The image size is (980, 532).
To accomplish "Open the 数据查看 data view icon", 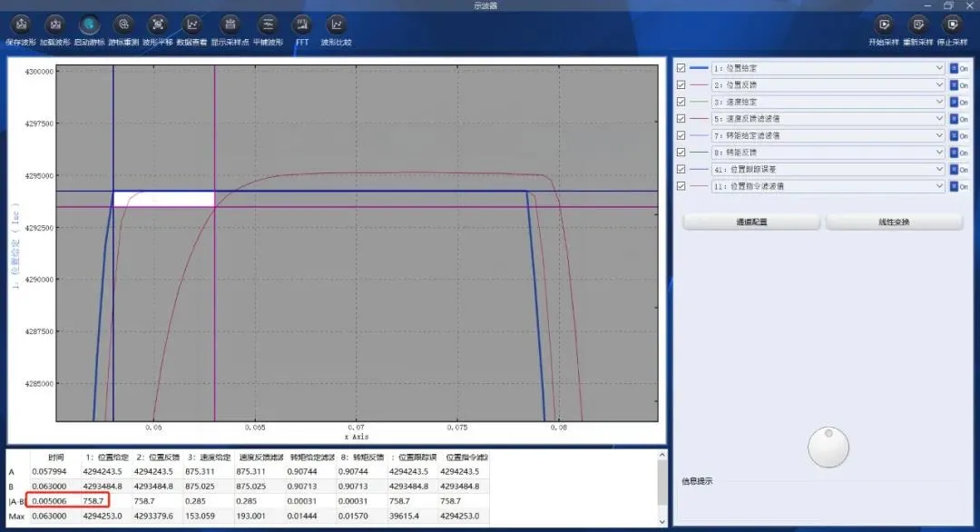I will click(191, 25).
